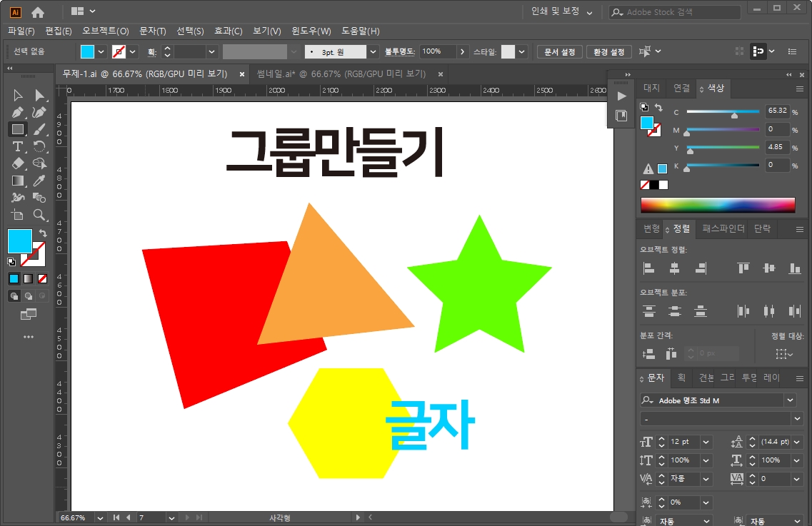The width and height of the screenshot is (812, 526).
Task: Enable Draw Behind mode
Action: [x=29, y=296]
